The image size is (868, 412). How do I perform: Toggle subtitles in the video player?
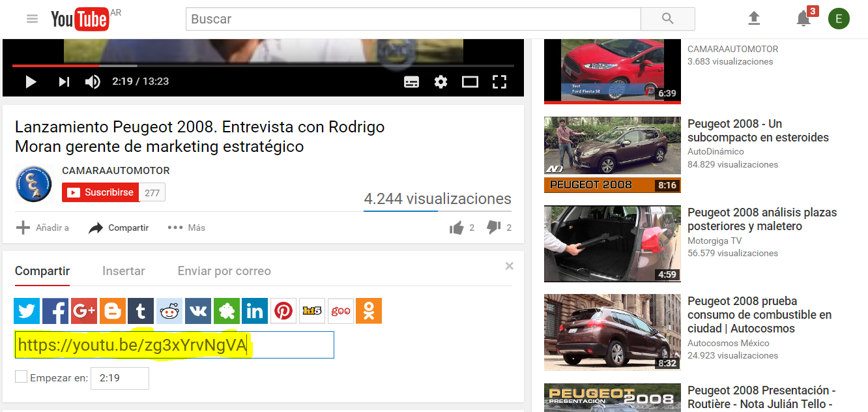click(411, 81)
